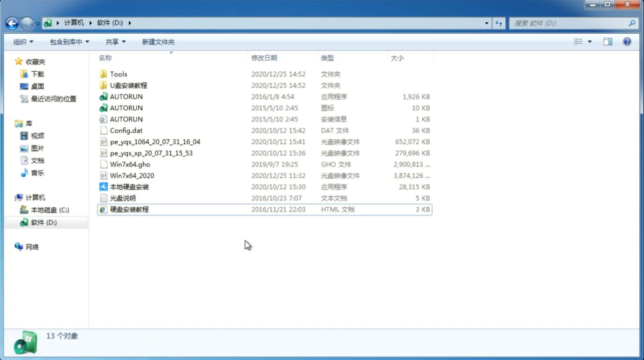
Task: Click the 共享 dropdown menu
Action: click(x=115, y=42)
